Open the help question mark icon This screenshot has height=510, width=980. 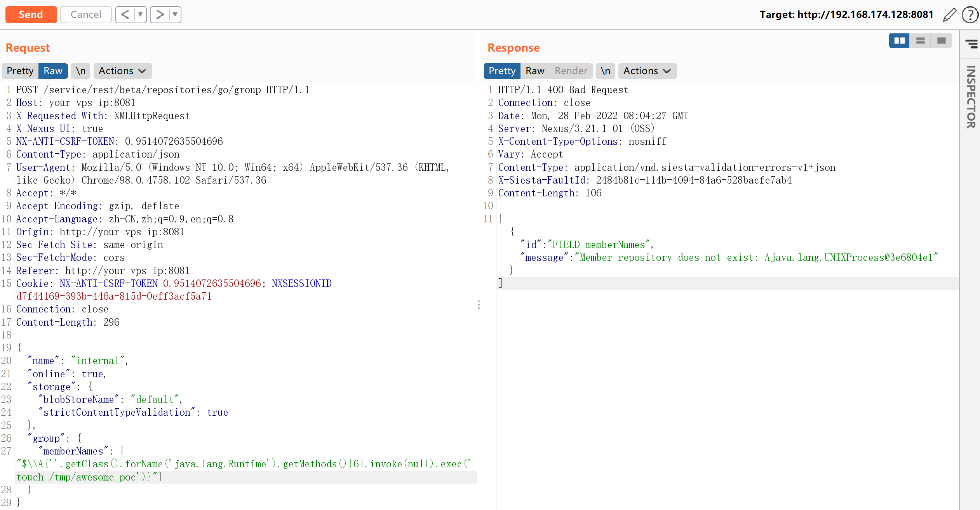tap(970, 15)
